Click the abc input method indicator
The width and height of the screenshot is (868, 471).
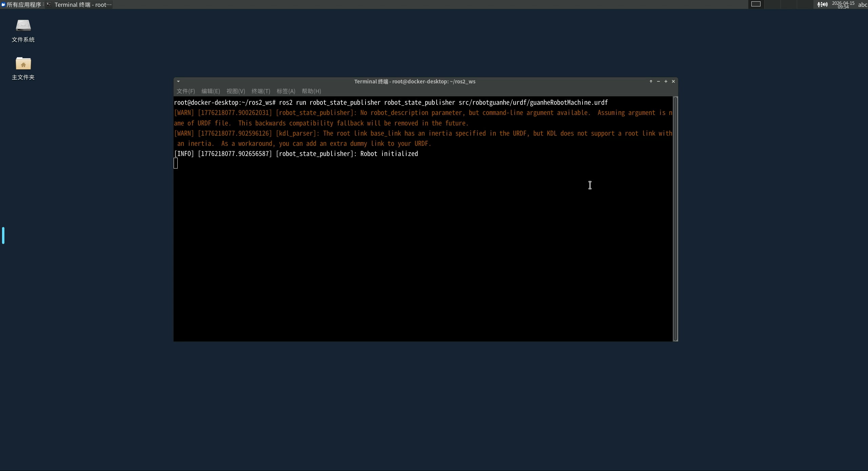862,5
